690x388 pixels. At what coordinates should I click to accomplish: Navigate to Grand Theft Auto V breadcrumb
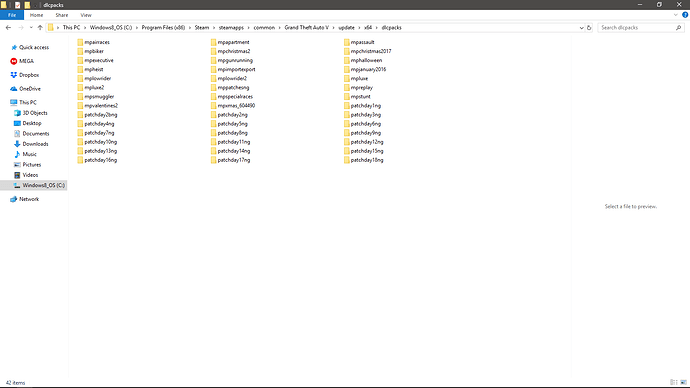click(x=306, y=28)
